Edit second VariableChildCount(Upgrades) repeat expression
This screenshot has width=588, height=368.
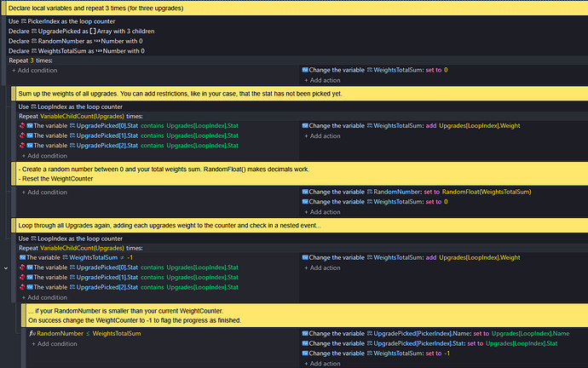click(82, 248)
